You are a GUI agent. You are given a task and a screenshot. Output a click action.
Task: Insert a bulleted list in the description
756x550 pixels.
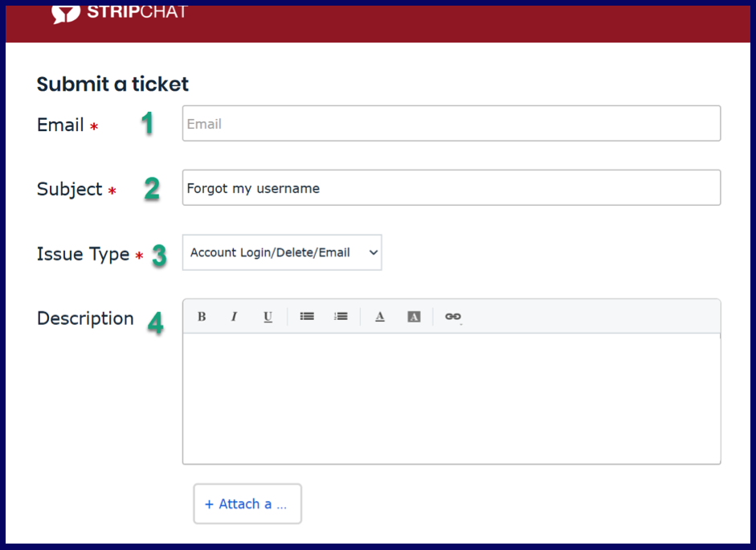[307, 316]
